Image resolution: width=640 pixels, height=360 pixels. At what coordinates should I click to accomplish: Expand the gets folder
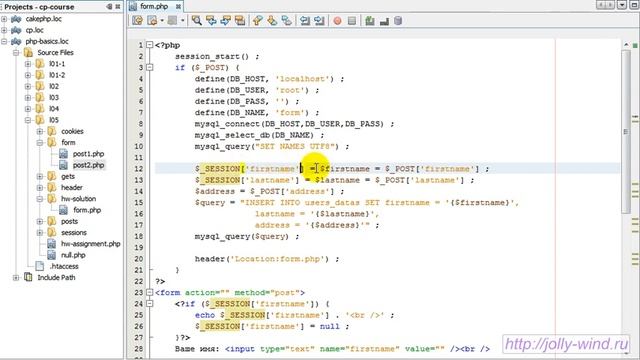pyautogui.click(x=40, y=176)
